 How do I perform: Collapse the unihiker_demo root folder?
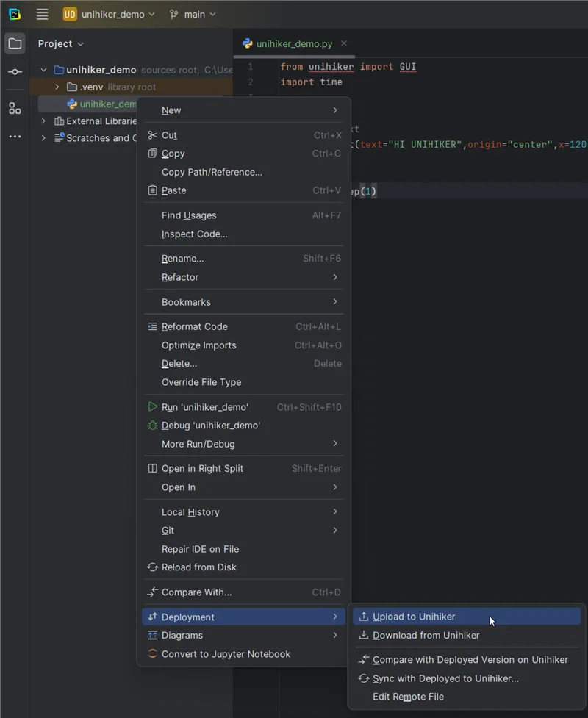click(43, 70)
